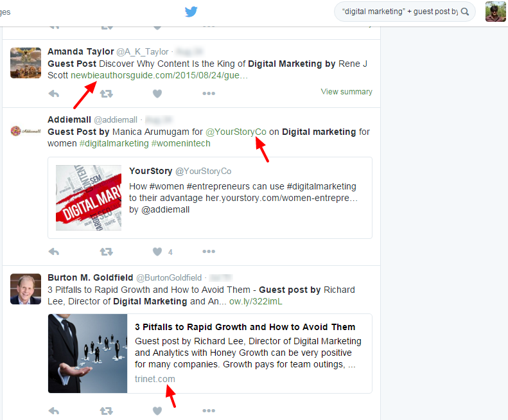Click Amanda Taylor's avatar
This screenshot has width=508, height=420.
point(26,63)
